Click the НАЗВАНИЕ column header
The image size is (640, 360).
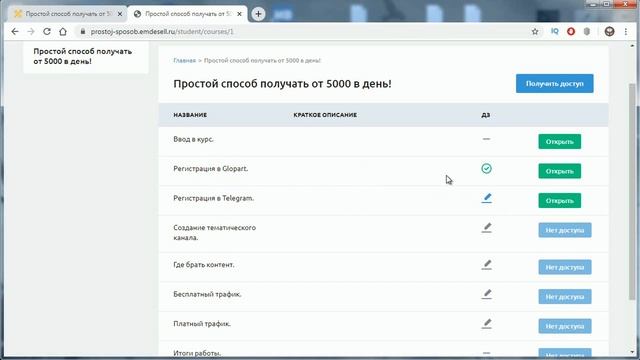tap(190, 115)
